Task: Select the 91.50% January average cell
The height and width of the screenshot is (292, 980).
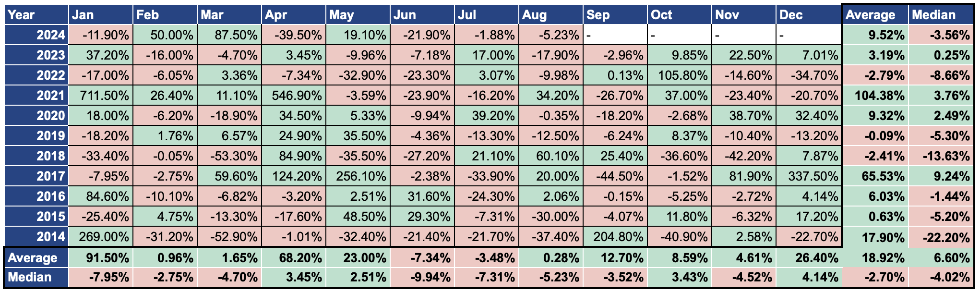Action: 100,258
